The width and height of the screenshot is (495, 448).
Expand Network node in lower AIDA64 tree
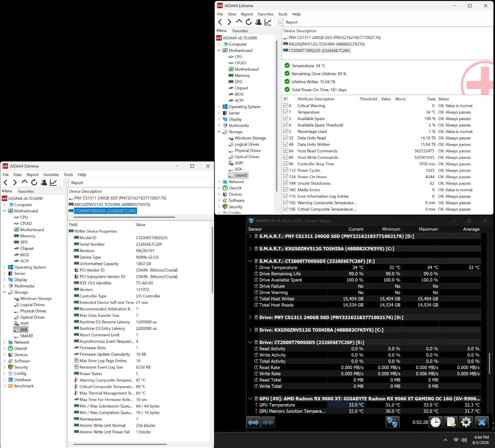click(4, 342)
